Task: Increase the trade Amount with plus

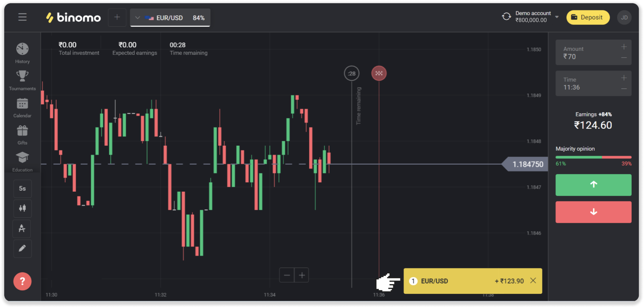Action: click(624, 47)
